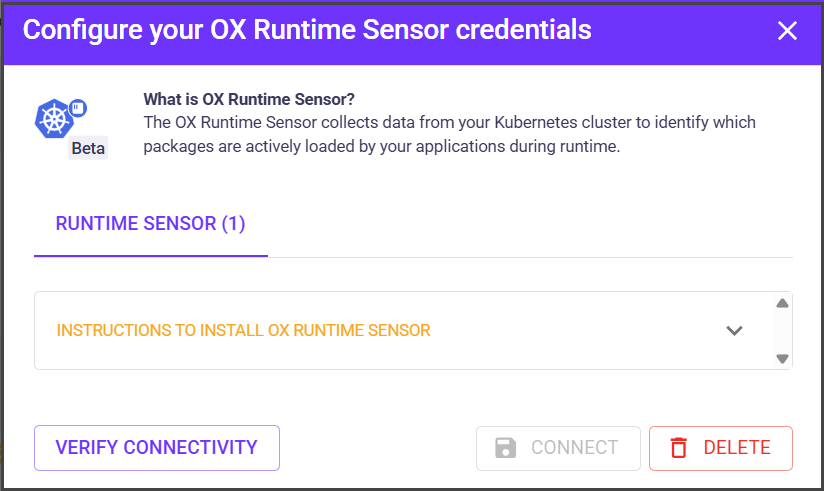Click the small badge on the Kubernetes logo
Viewport: 824px width, 491px height.
[79, 106]
